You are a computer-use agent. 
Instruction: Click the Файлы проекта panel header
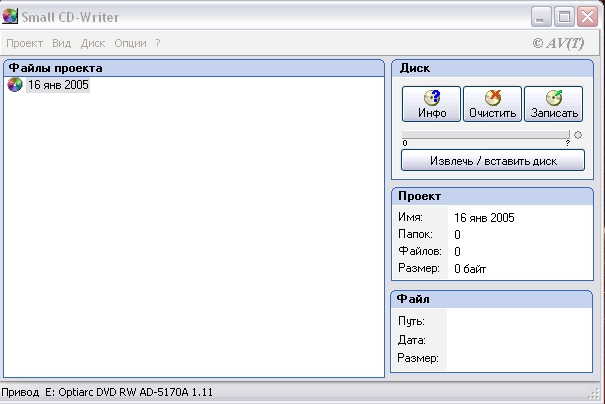coord(194,68)
